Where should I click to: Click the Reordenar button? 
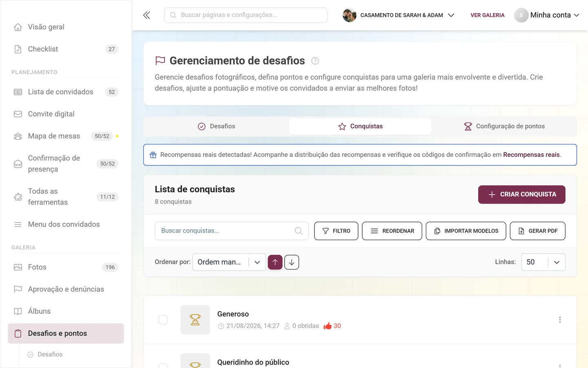392,231
